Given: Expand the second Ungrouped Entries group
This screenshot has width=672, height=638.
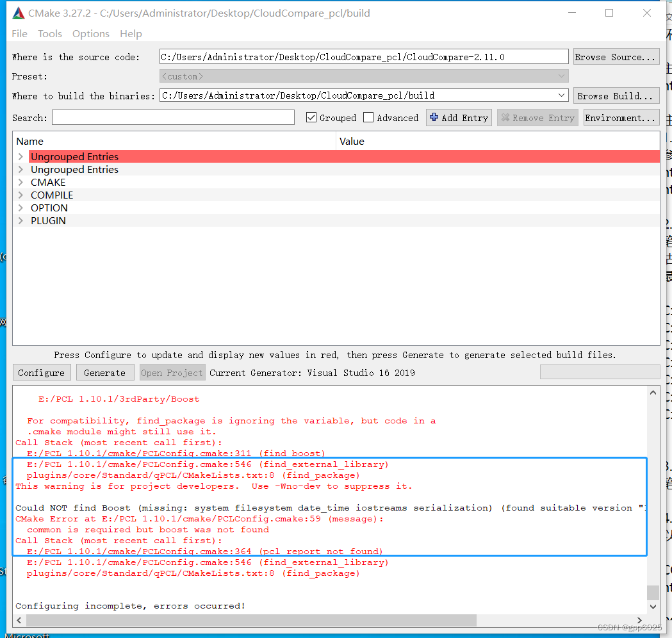Looking at the screenshot, I should (x=20, y=169).
